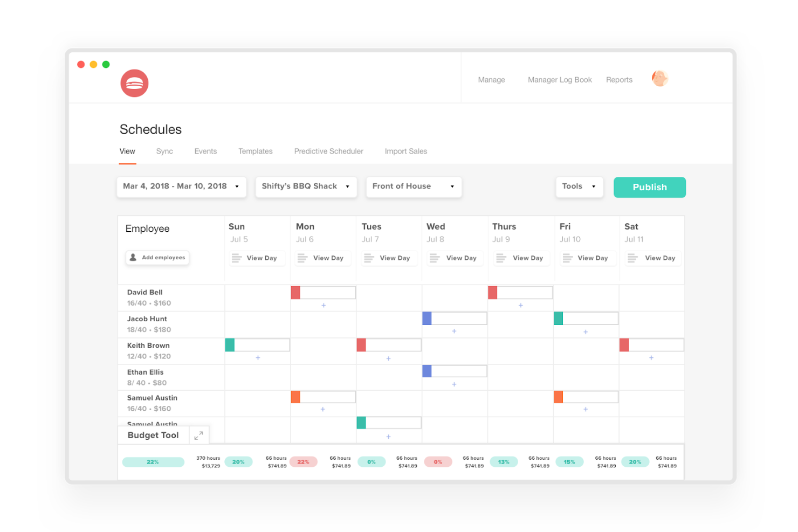This screenshot has width=798, height=532.
Task: Open the Tools dropdown
Action: tap(579, 186)
